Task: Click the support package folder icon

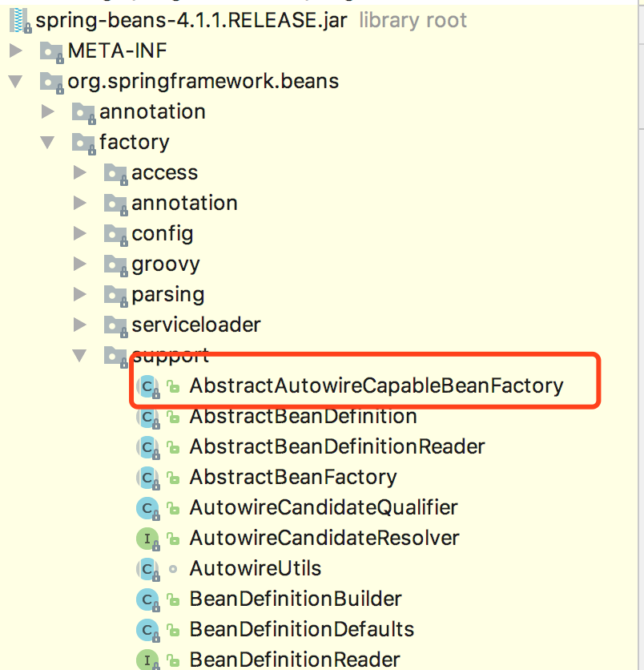Action: pyautogui.click(x=115, y=357)
